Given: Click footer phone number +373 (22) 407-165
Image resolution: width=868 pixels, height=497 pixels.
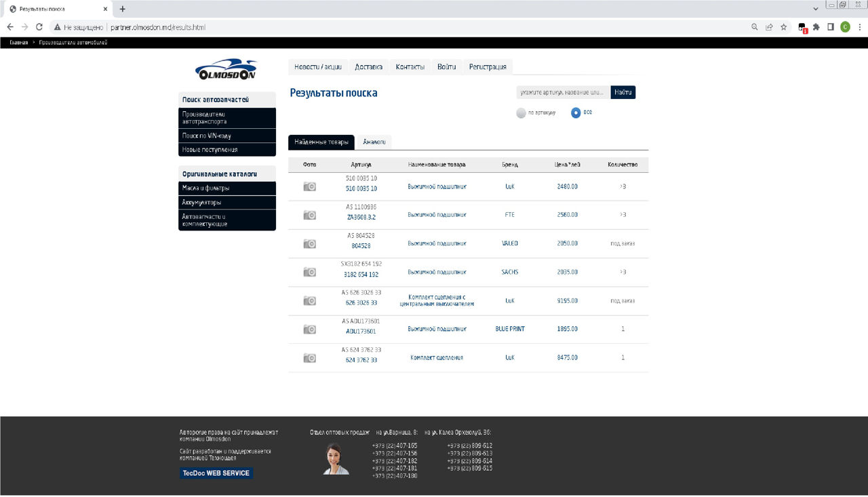Looking at the screenshot, I should tap(395, 445).
